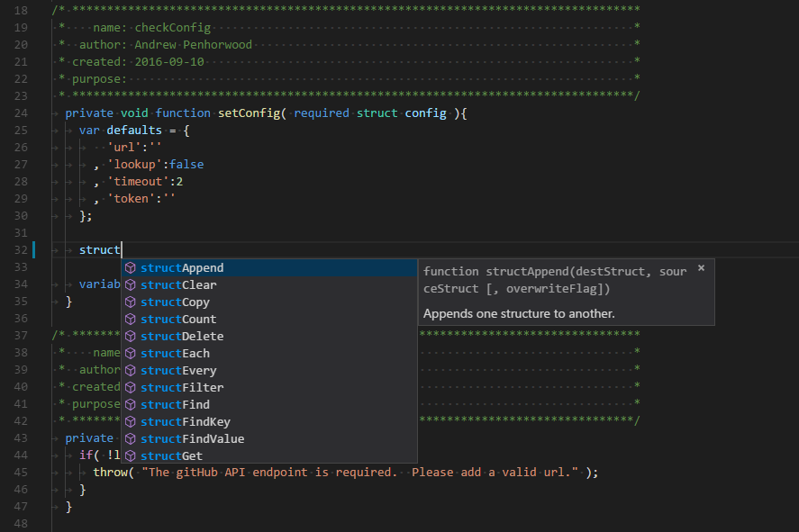799x532 pixels.
Task: Click the 'lookup' key string
Action: click(134, 165)
